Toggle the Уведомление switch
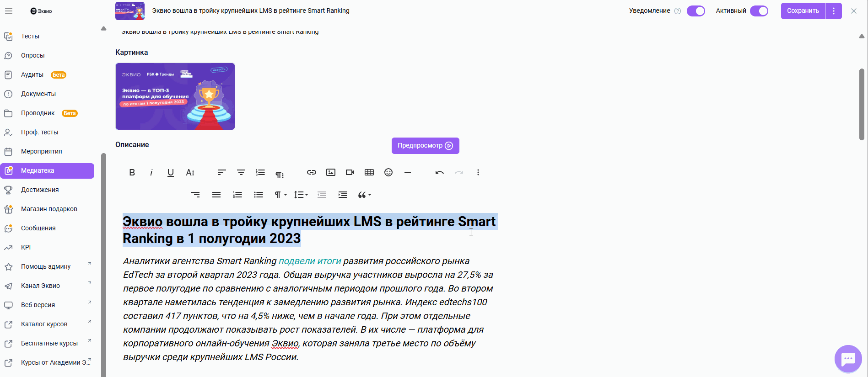Screen dimensions: 868x377 696,11
